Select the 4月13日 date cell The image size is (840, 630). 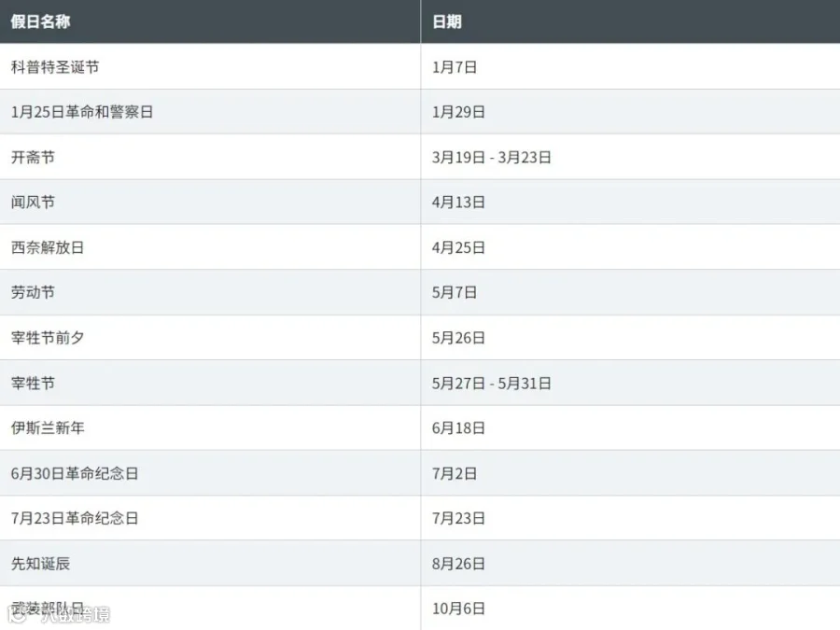coord(458,202)
